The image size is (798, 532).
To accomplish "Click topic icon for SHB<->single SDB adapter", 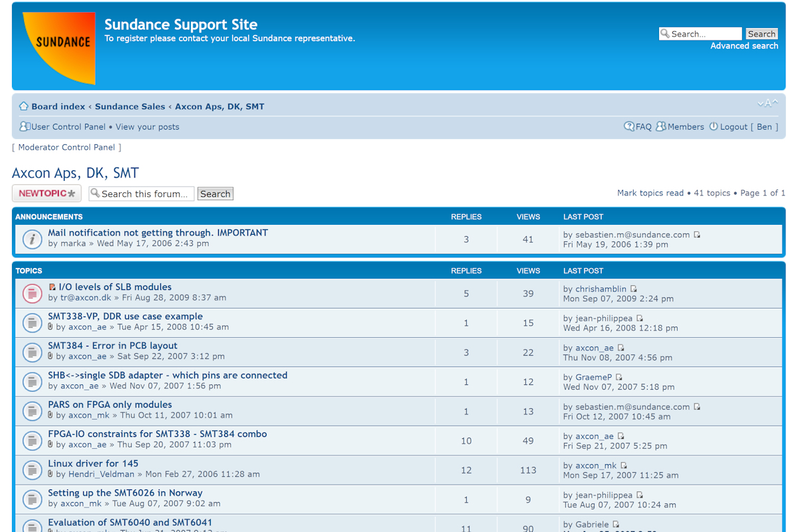I will tap(32, 381).
